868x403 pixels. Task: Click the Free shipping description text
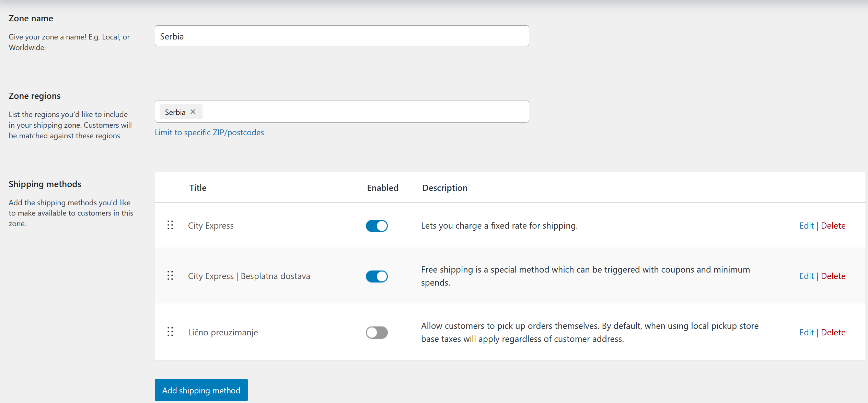pos(586,276)
